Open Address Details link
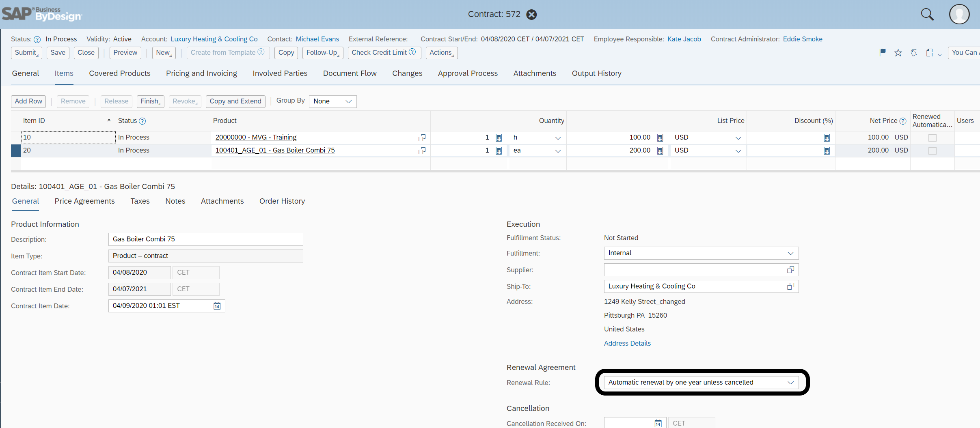The height and width of the screenshot is (428, 980). point(627,344)
